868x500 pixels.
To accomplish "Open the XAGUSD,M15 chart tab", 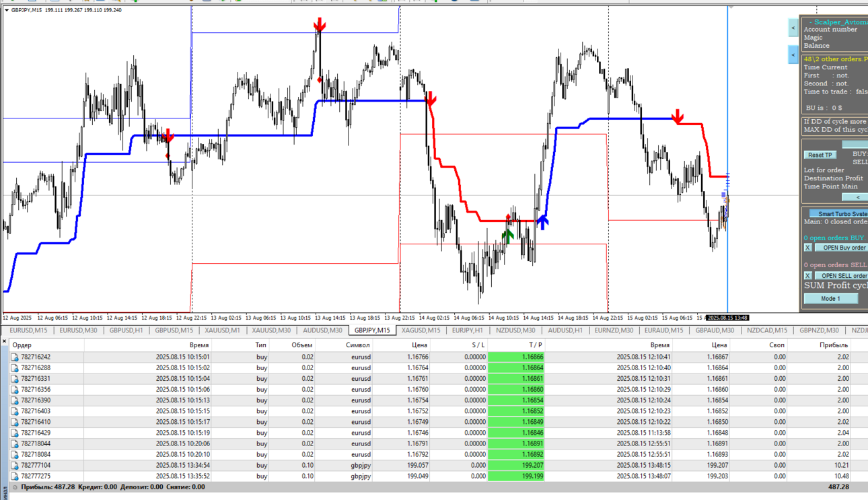I will pyautogui.click(x=421, y=330).
